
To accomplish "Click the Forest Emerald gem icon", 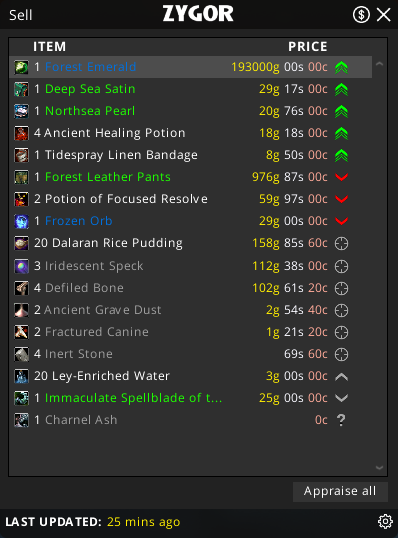I will [x=21, y=67].
